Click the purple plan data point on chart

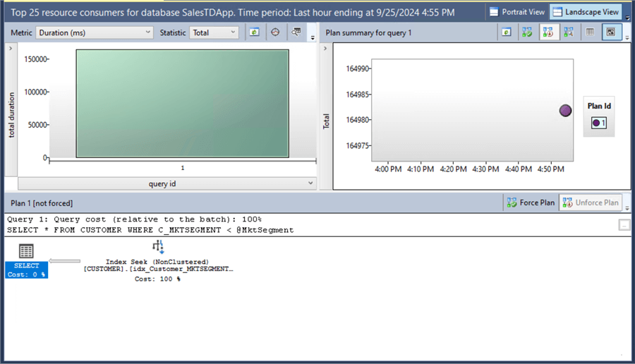coord(565,111)
